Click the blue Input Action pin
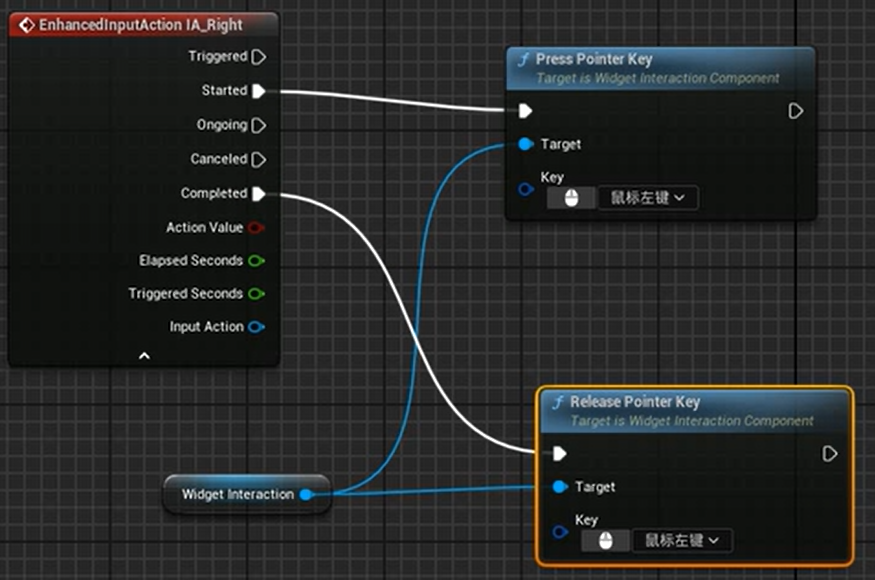 coord(256,327)
